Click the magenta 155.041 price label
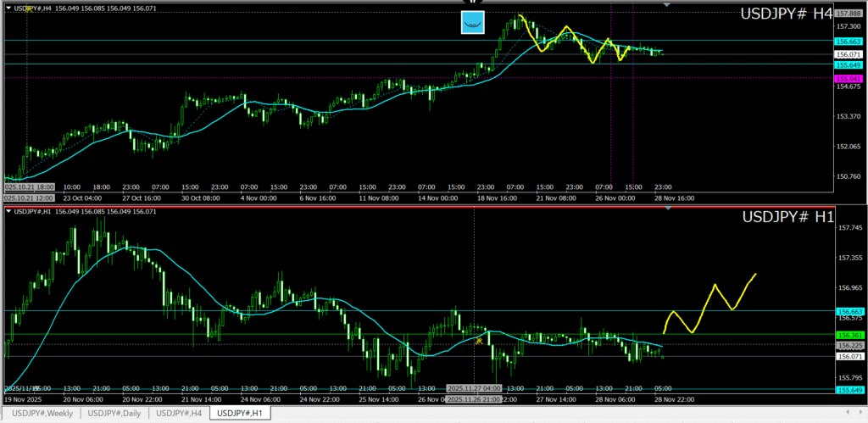 coord(849,77)
